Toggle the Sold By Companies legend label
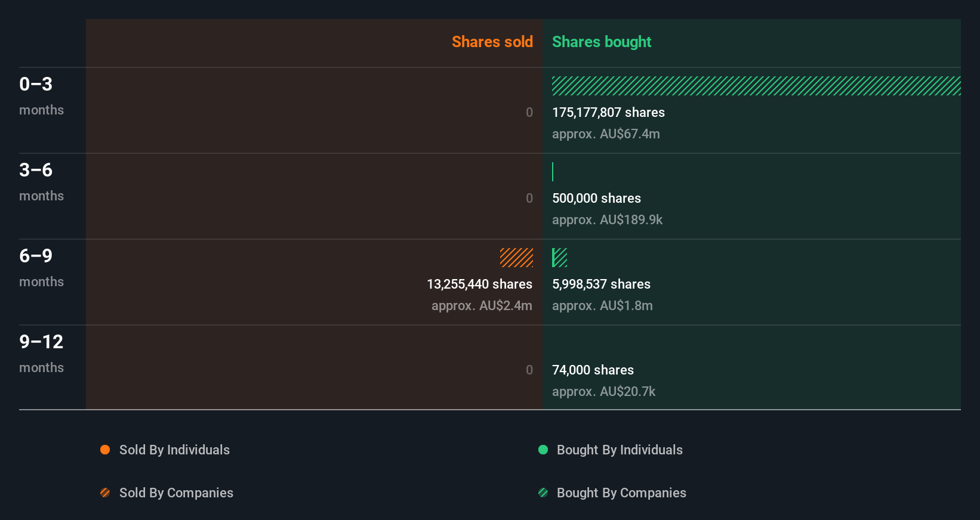This screenshot has width=980, height=520. click(176, 493)
